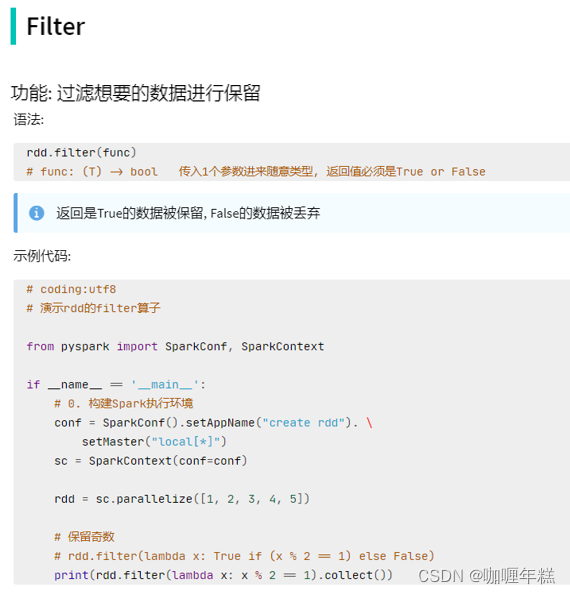Click the teal bar beside the Filter heading
570x594 pixels.
coord(13,26)
